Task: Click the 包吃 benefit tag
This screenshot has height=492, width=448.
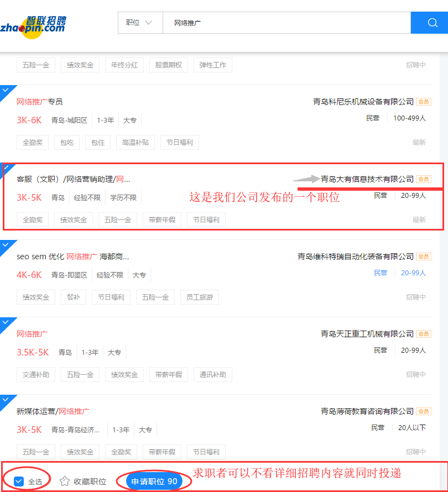Action: tap(67, 143)
